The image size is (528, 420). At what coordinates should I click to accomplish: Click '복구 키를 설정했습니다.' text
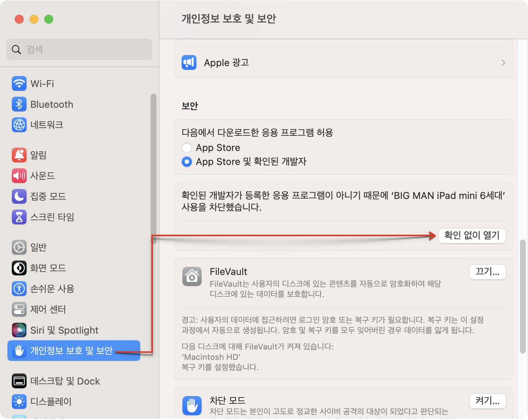[220, 367]
